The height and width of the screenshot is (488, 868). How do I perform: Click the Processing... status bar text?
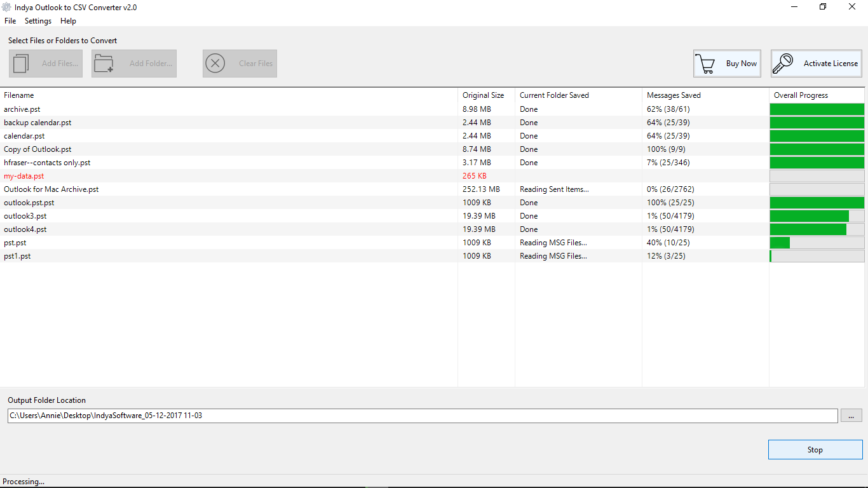24,482
